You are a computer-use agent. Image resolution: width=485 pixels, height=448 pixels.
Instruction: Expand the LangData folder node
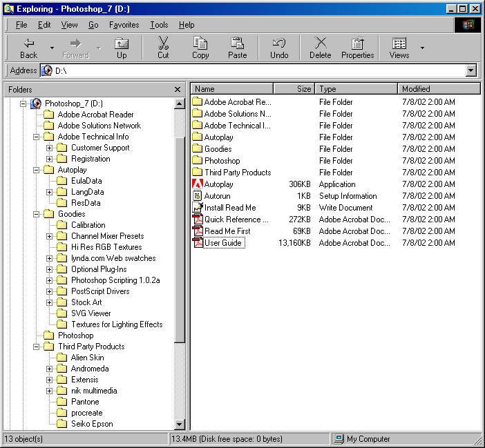pos(49,192)
